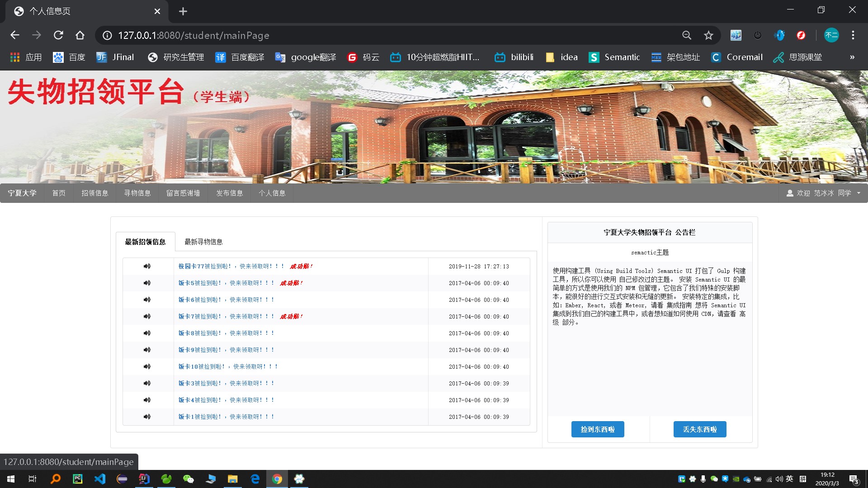Viewport: 868px width, 488px height.
Task: Click the 捡到东西啦 button
Action: pyautogui.click(x=597, y=429)
